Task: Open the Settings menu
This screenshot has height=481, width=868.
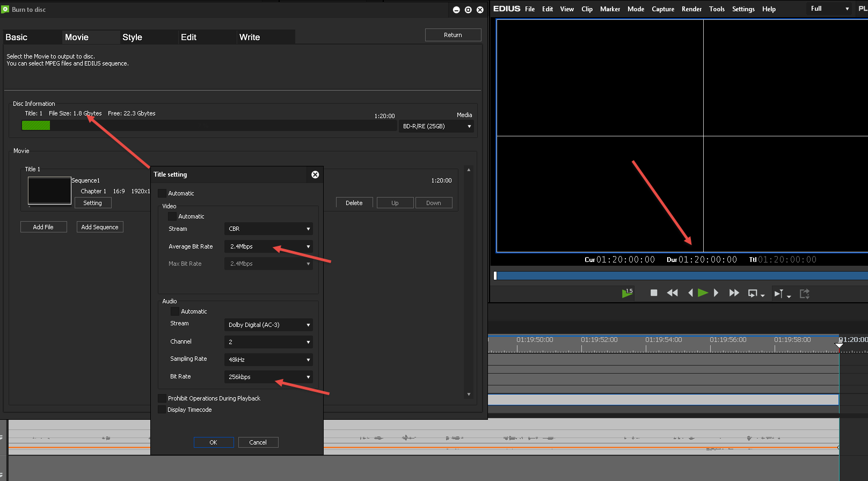Action: click(743, 9)
